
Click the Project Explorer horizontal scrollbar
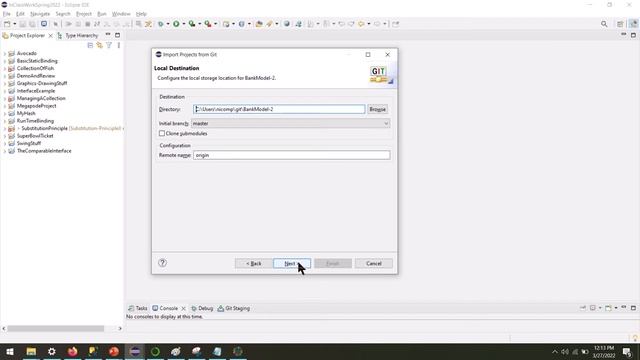(x=56, y=328)
